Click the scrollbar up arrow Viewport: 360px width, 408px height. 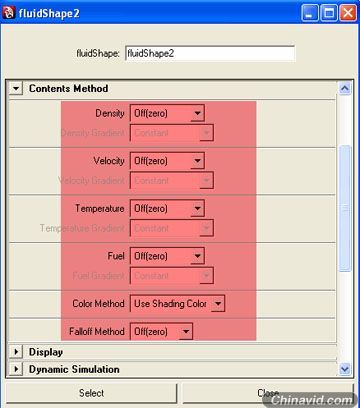coord(344,89)
